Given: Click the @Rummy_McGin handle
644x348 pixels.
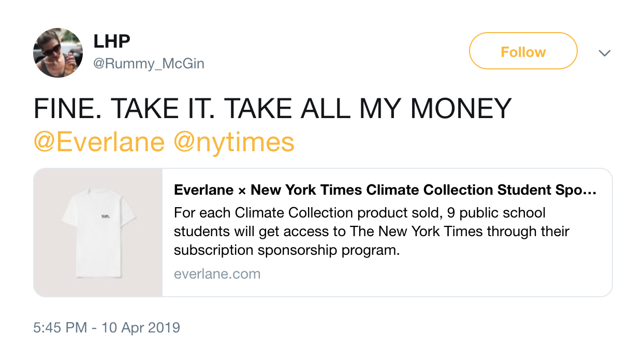Looking at the screenshot, I should pos(149,64).
